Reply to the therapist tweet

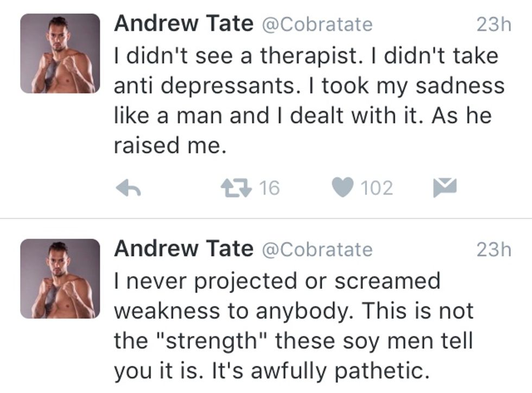pyautogui.click(x=129, y=188)
